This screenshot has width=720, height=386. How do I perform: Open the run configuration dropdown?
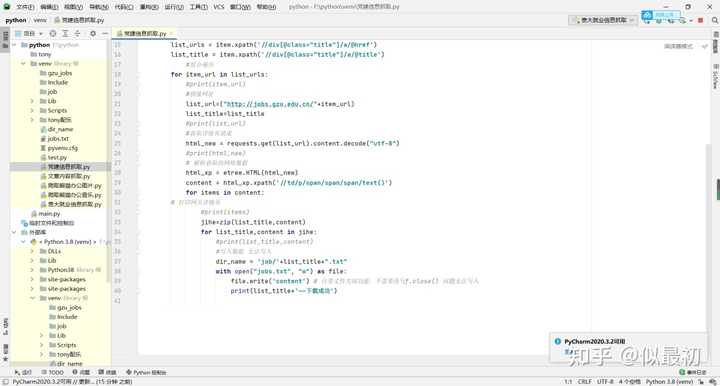point(603,20)
